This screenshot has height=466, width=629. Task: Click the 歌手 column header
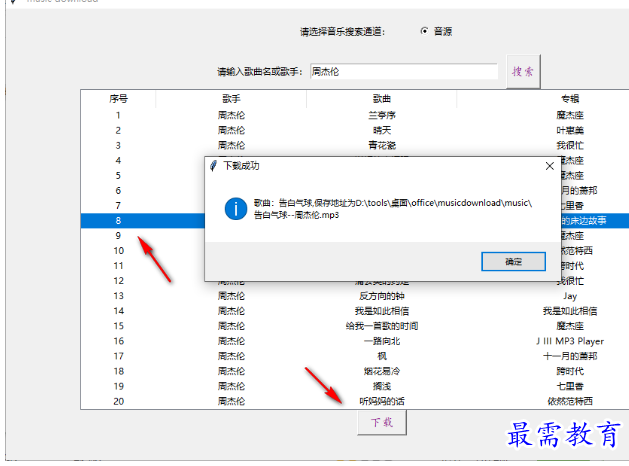pyautogui.click(x=231, y=99)
